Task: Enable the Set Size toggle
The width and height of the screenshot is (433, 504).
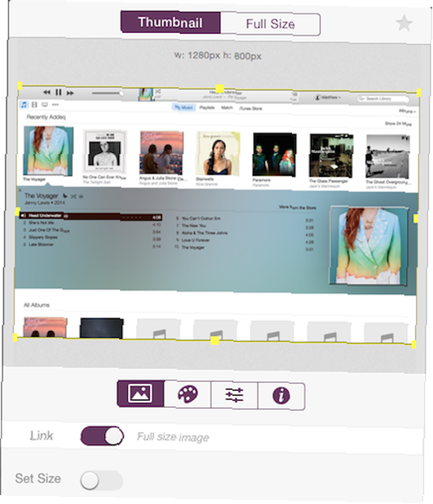Action: pyautogui.click(x=101, y=480)
